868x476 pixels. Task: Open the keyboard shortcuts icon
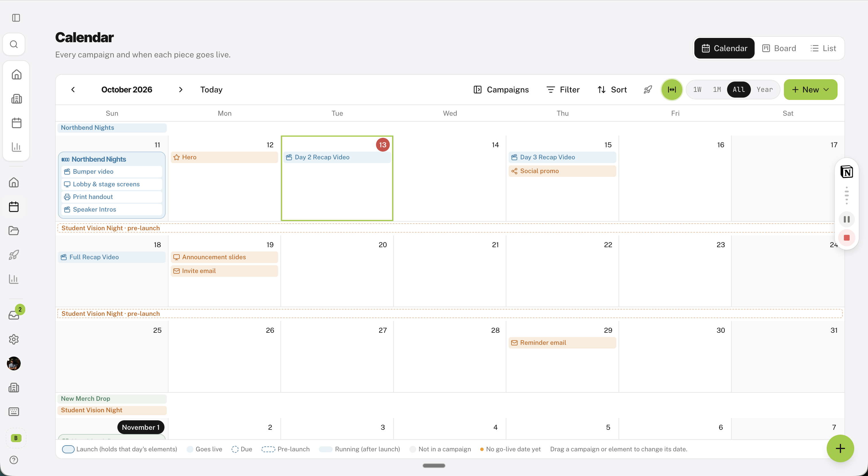[x=14, y=412]
